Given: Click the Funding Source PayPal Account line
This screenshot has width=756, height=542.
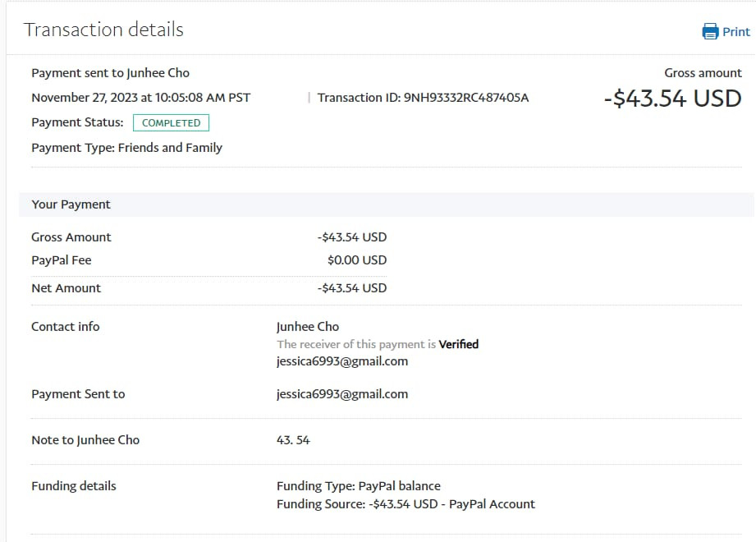Looking at the screenshot, I should (405, 503).
